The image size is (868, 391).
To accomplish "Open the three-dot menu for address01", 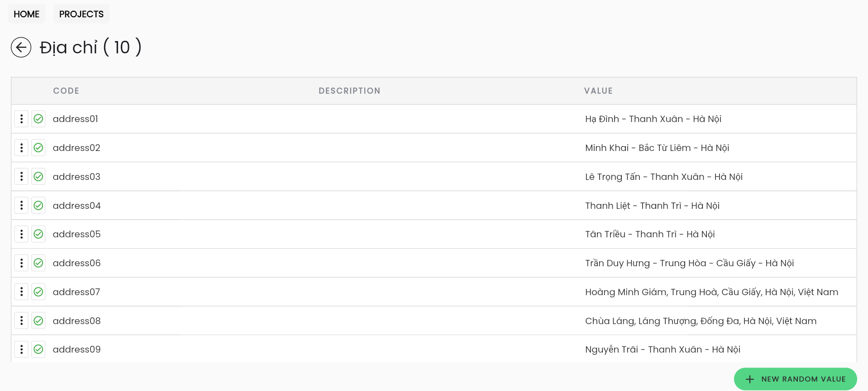I will coord(21,119).
